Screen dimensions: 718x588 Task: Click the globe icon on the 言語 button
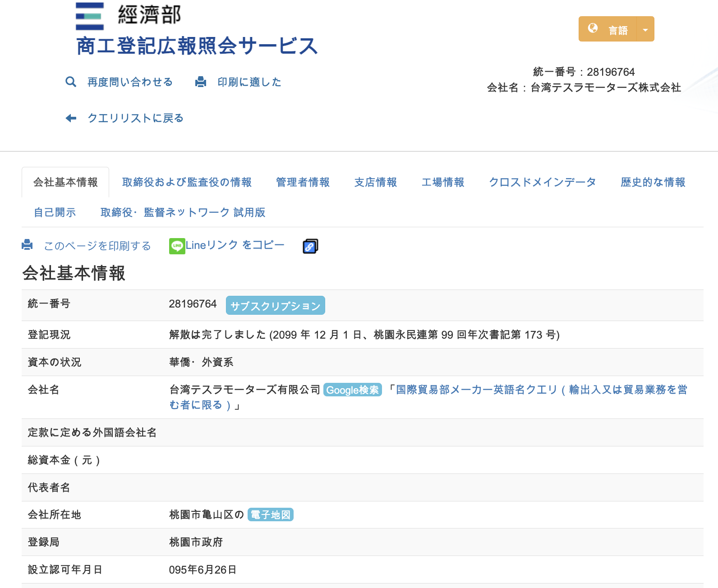(593, 28)
